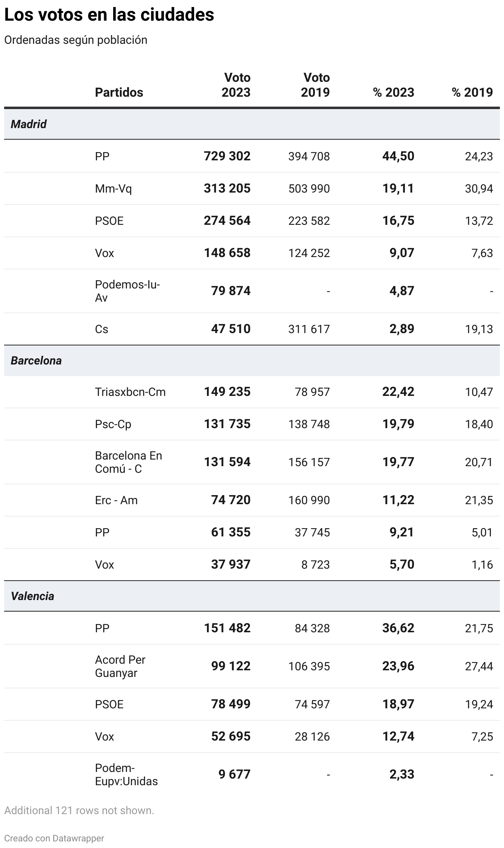Viewport: 504px width, 848px height.
Task: Click the Mm-Vq party row label
Action: pos(113,189)
